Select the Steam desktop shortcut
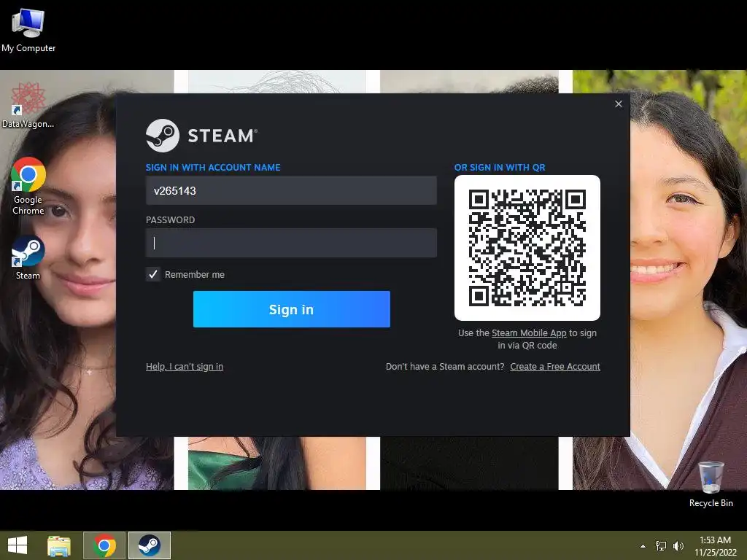The width and height of the screenshot is (747, 560). click(x=28, y=257)
